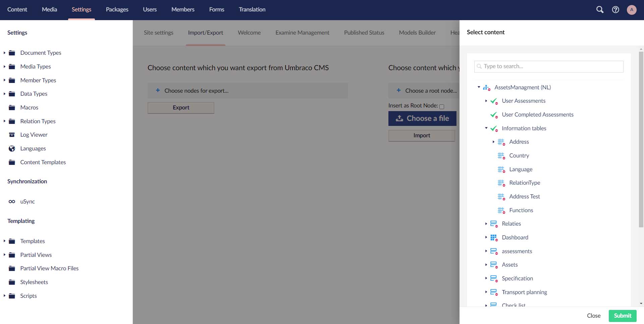The height and width of the screenshot is (324, 644).
Task: Select the User Completed Assessments node
Action: pos(537,115)
